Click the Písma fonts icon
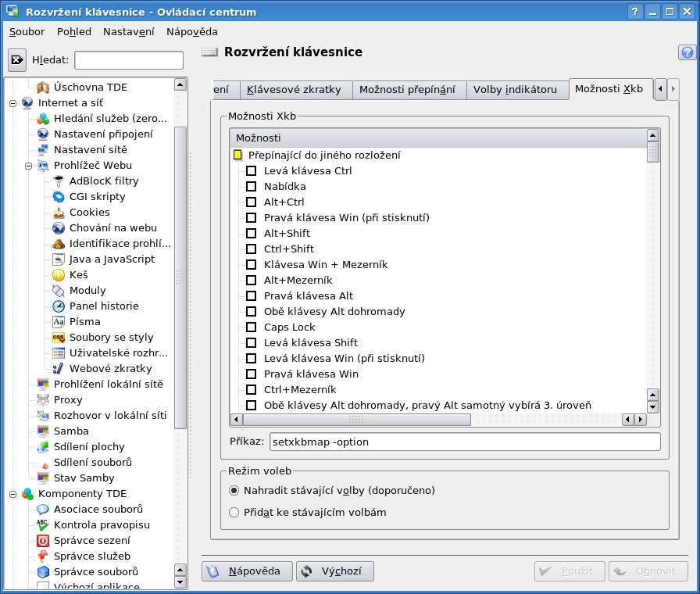 pos(59,321)
